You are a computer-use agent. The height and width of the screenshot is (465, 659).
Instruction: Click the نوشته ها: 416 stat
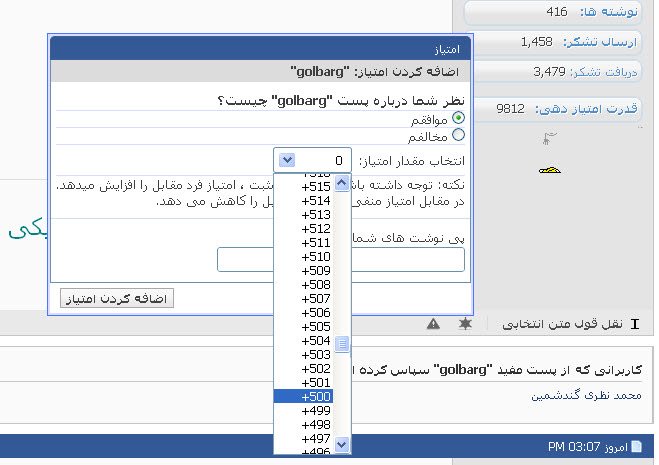click(553, 12)
